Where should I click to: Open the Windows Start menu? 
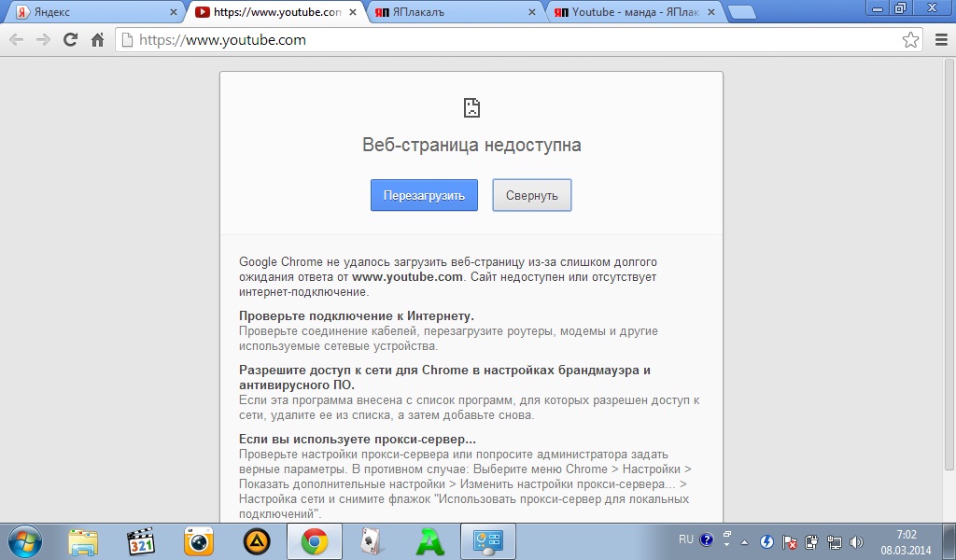[x=25, y=541]
